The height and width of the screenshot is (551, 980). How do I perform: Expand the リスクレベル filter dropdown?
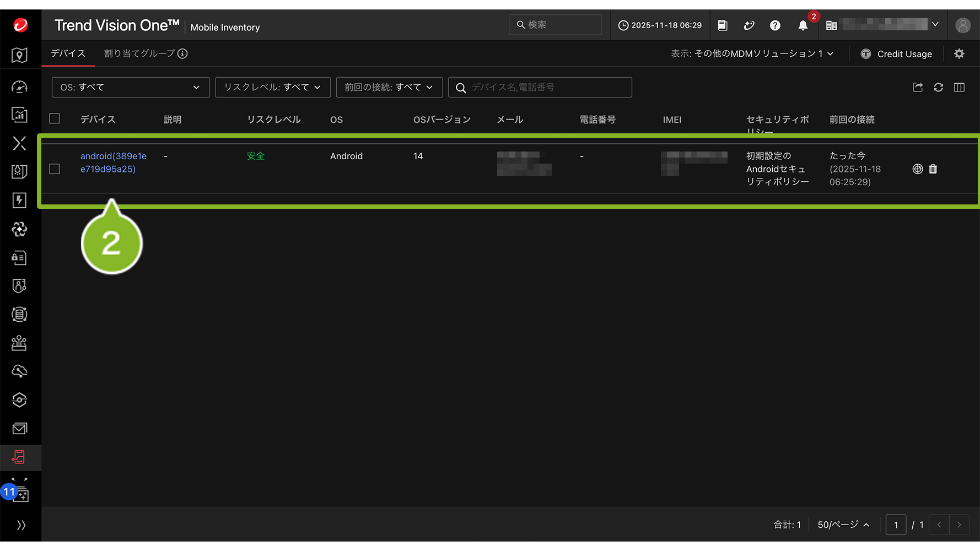click(x=272, y=88)
